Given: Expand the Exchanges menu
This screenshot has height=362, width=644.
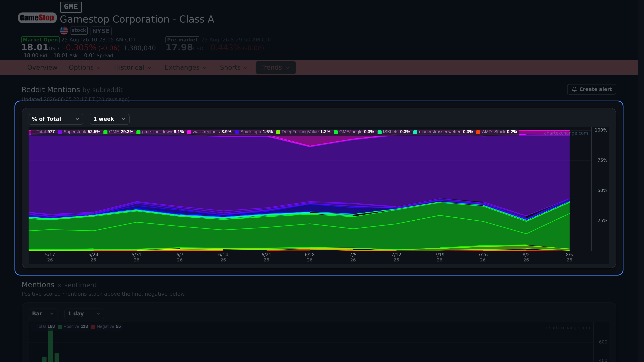Looking at the screenshot, I should click(186, 67).
